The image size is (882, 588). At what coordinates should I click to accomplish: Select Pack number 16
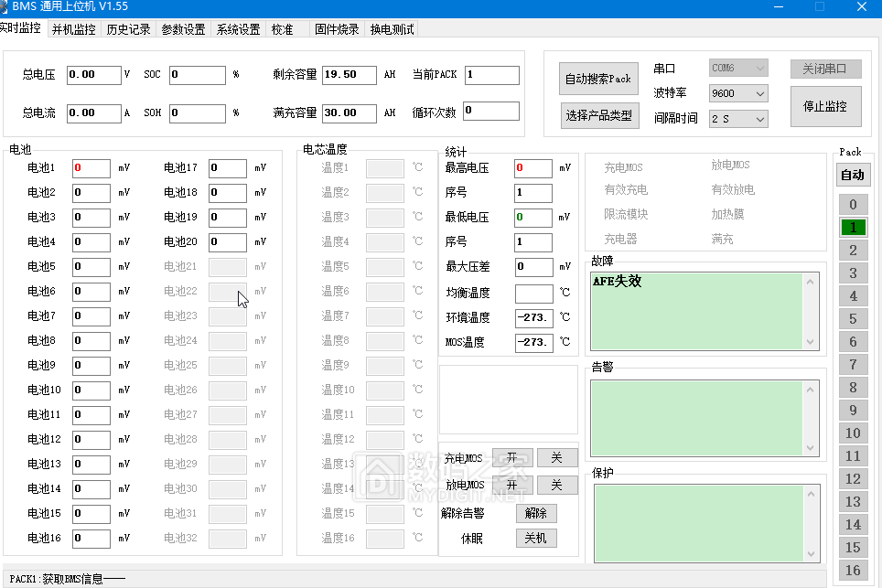click(853, 570)
